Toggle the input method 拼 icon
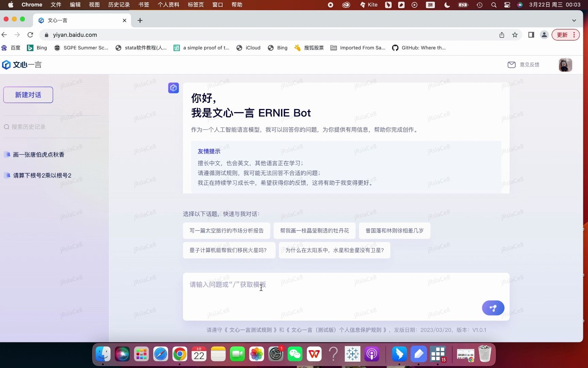Image resolution: width=588 pixels, height=368 pixels. click(430, 5)
